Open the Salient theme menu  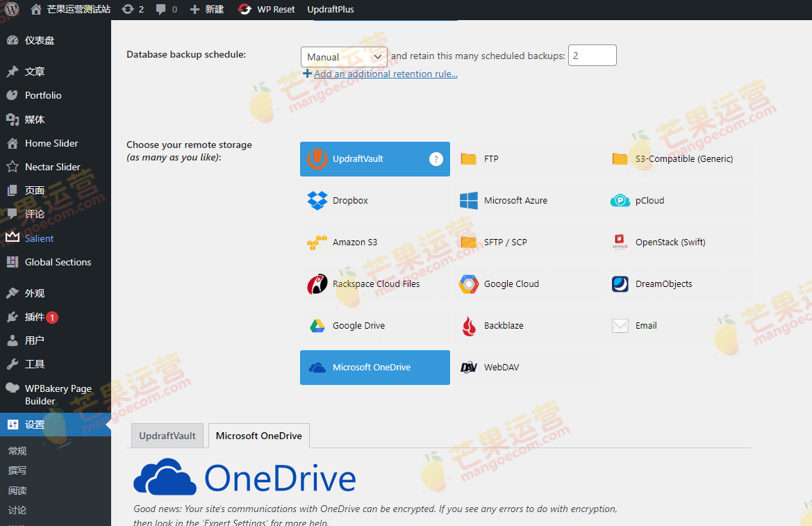56,238
